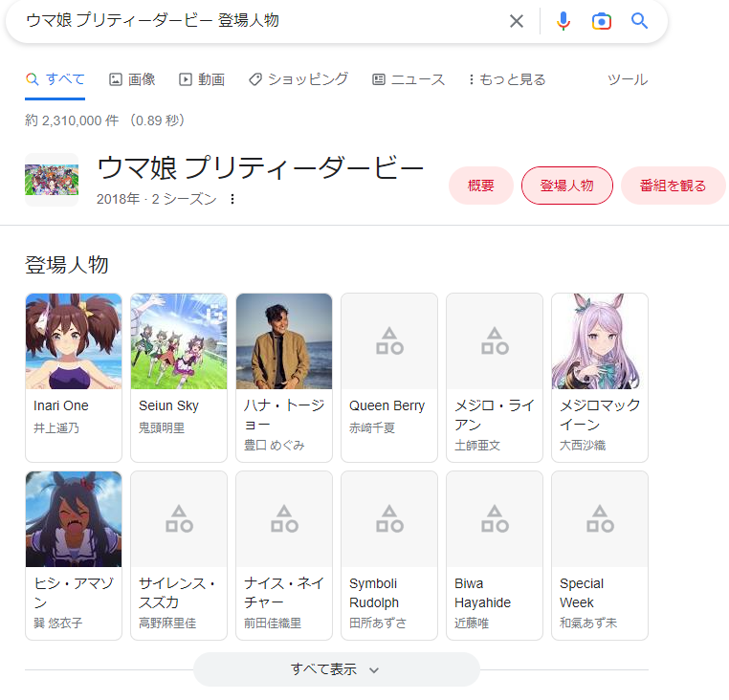Click the ハナ・トージョー name label
Screen dimensions: 729x700
pos(284,415)
